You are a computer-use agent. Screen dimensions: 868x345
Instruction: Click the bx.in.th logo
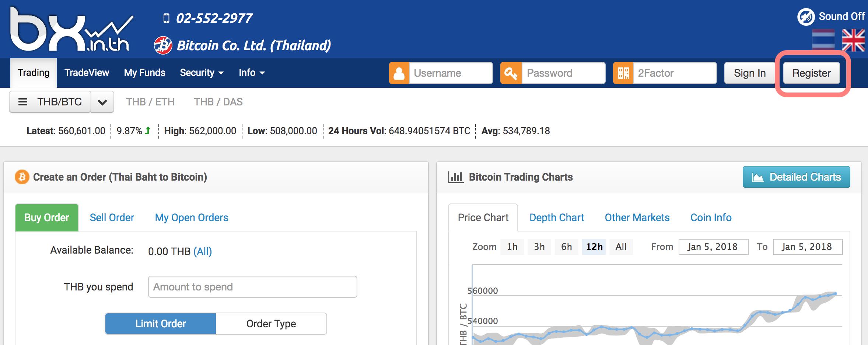coord(72,29)
